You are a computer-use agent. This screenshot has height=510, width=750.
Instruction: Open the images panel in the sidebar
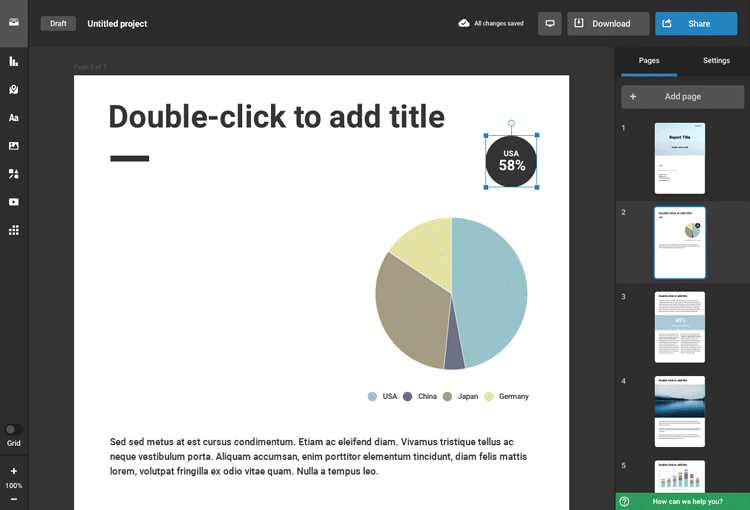tap(14, 145)
